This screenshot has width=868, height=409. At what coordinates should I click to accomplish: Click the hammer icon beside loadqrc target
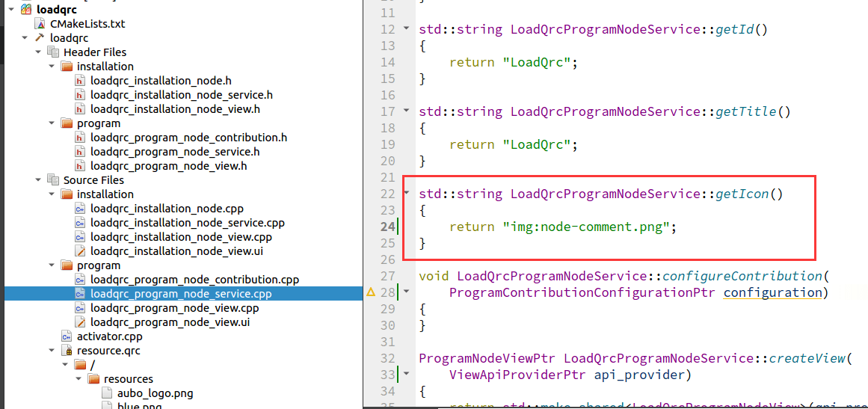40,38
